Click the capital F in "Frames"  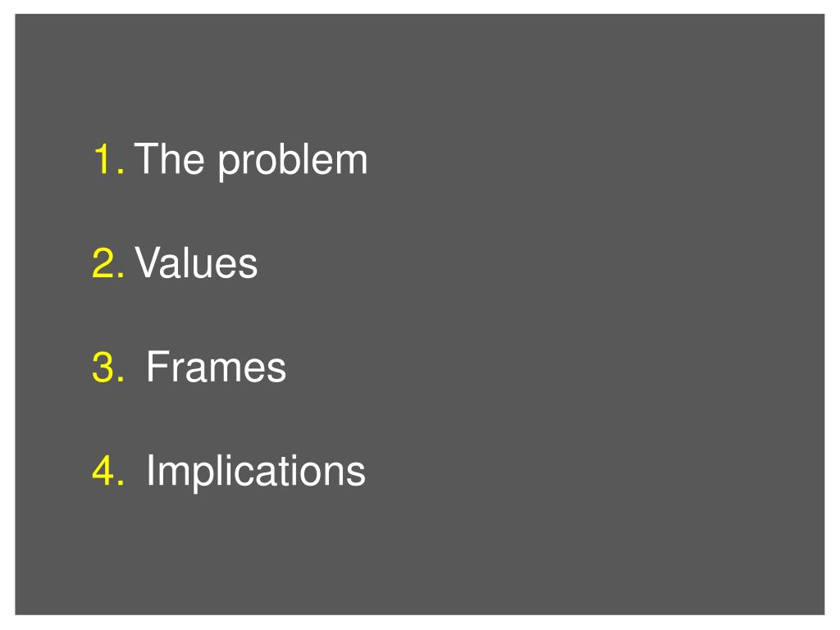[x=157, y=366]
